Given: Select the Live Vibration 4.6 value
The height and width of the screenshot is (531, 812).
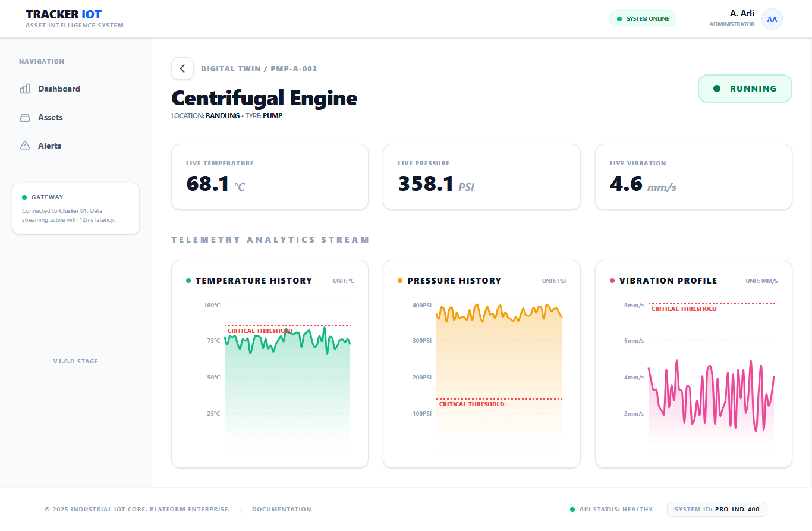Looking at the screenshot, I should pyautogui.click(x=626, y=184).
